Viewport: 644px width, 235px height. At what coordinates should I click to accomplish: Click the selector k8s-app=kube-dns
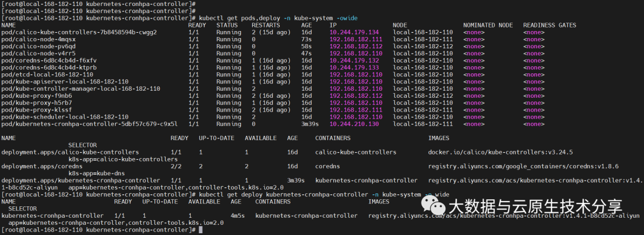(x=97, y=174)
